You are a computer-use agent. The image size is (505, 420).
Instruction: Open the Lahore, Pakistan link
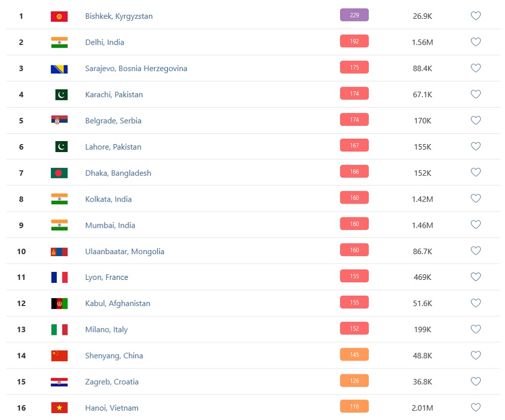pos(113,147)
